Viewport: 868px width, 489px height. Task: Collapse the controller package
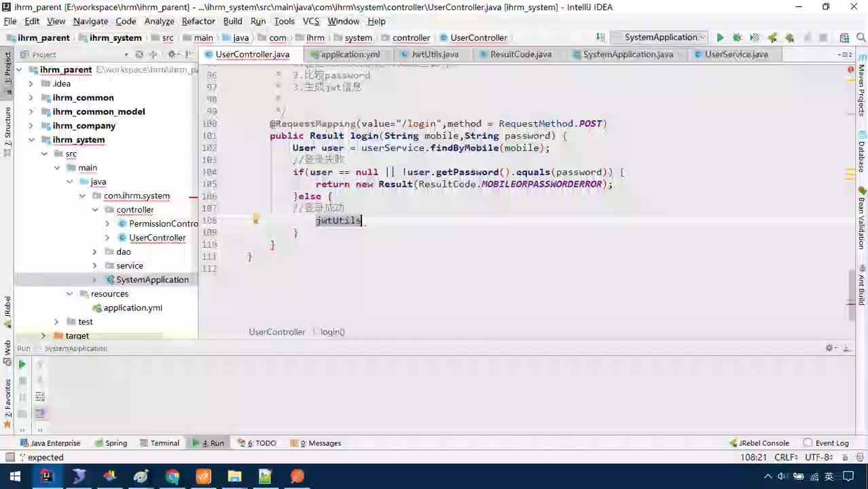point(95,210)
